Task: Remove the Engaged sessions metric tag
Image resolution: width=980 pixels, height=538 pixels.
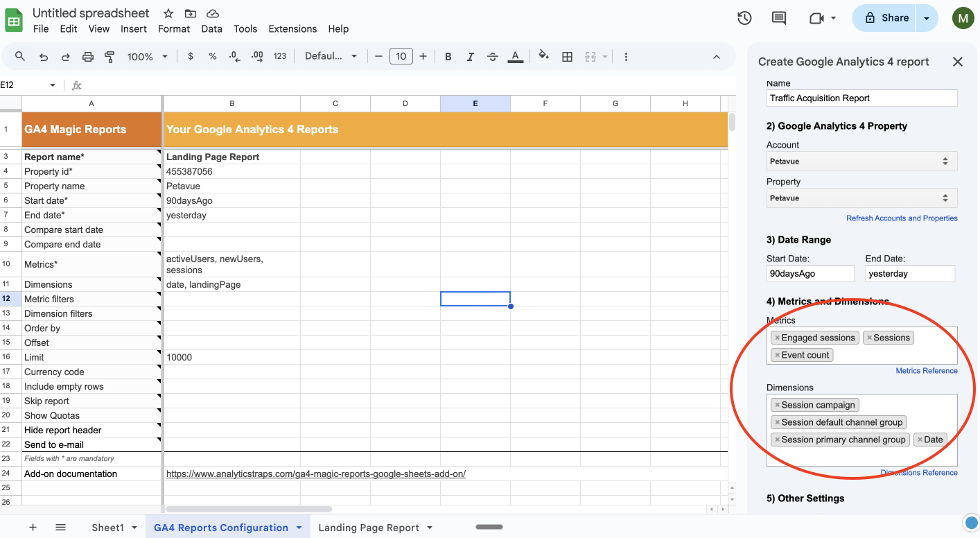Action: [777, 338]
